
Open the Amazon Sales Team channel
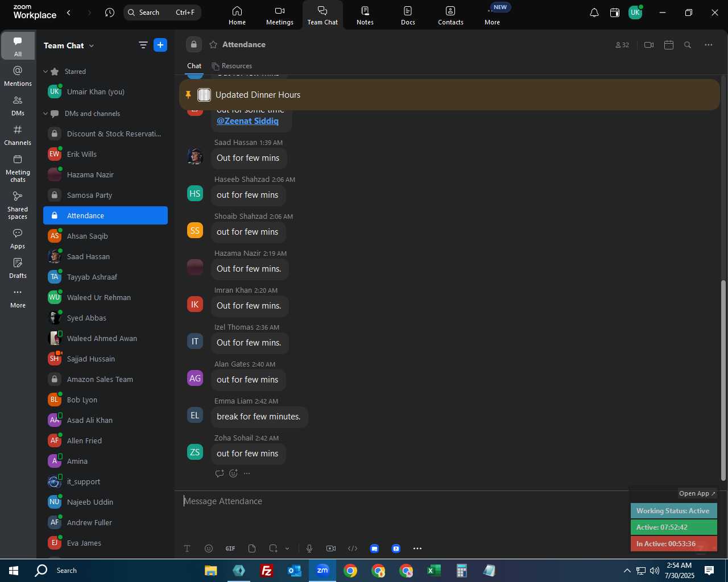click(x=105, y=379)
